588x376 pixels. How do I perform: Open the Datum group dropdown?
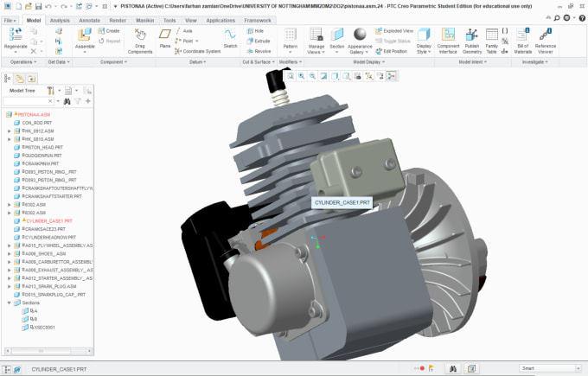(x=198, y=62)
